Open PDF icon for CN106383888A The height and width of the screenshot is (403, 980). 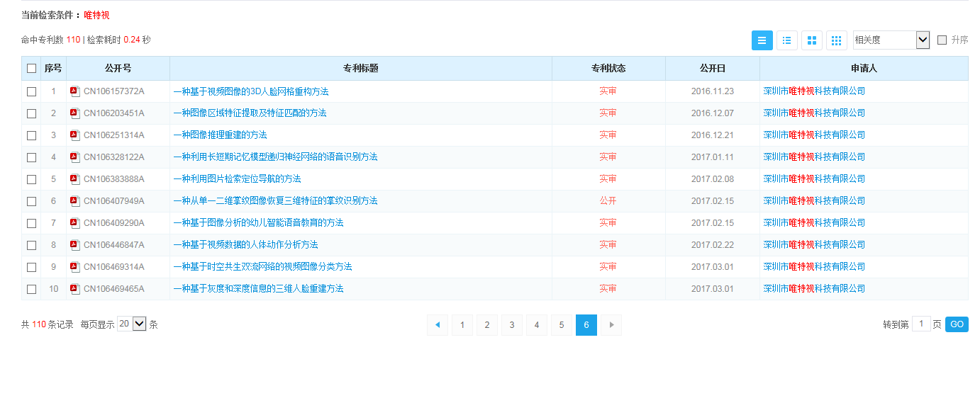(74, 179)
